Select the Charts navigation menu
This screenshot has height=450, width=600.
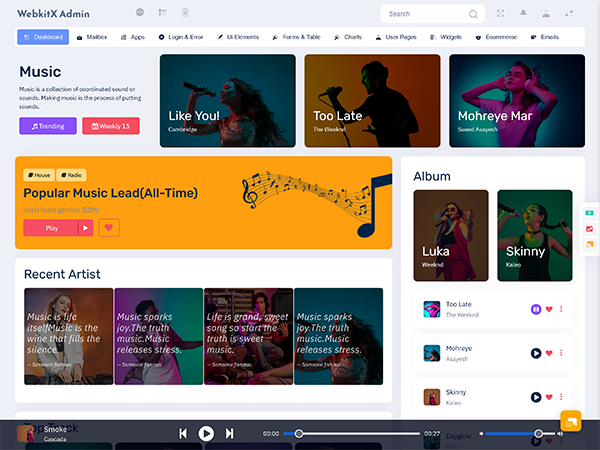pos(349,37)
